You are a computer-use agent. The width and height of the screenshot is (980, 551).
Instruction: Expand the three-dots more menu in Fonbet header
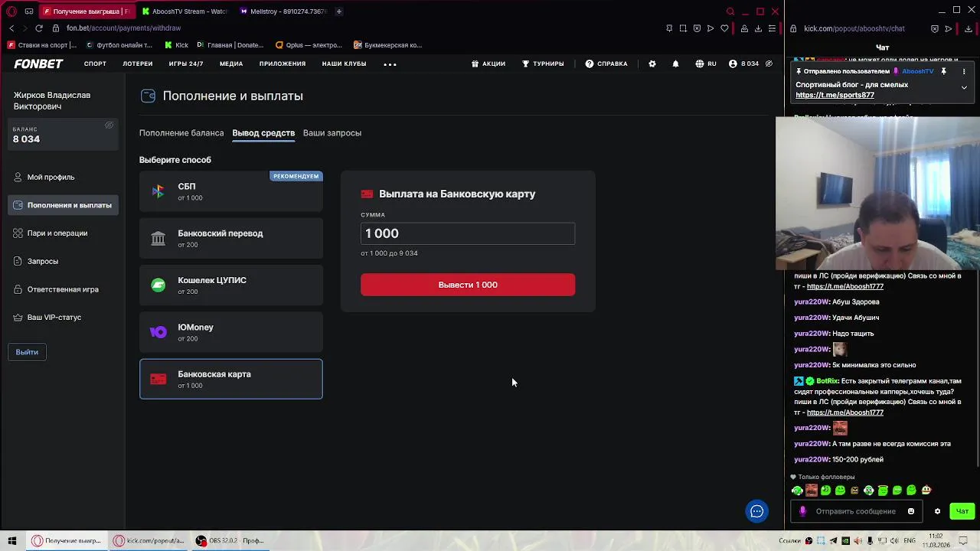390,64
